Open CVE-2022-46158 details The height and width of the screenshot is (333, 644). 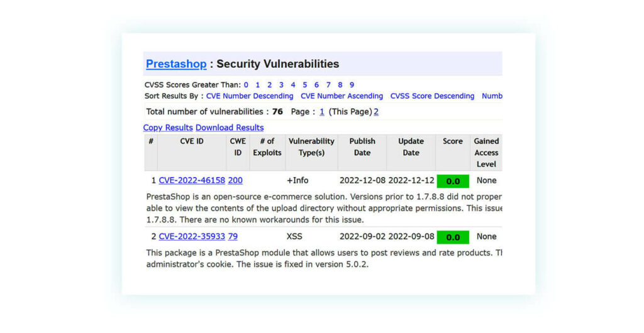coord(192,180)
